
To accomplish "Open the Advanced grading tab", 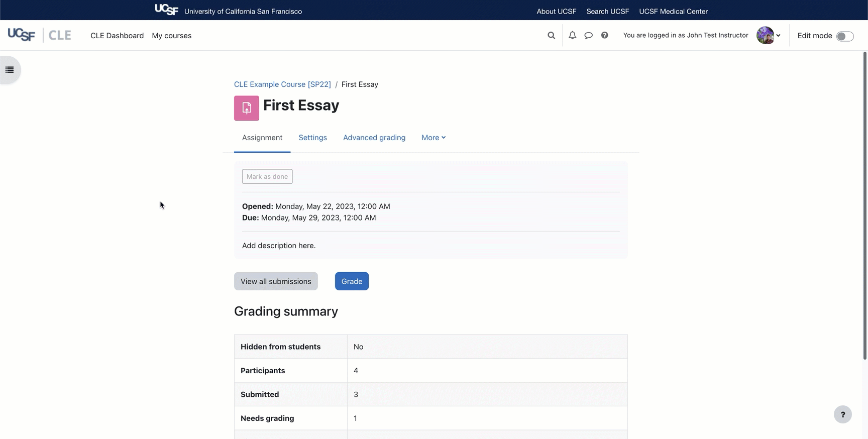I will [x=374, y=138].
